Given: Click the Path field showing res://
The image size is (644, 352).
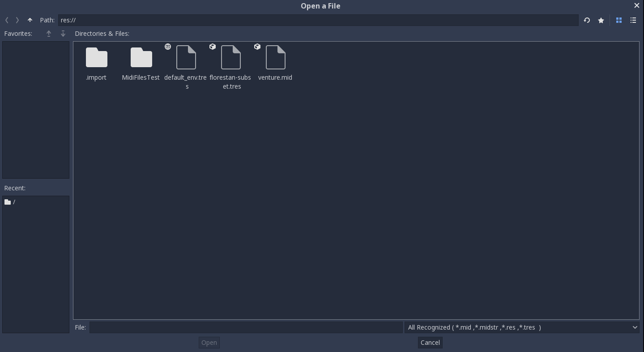Looking at the screenshot, I should (318, 20).
